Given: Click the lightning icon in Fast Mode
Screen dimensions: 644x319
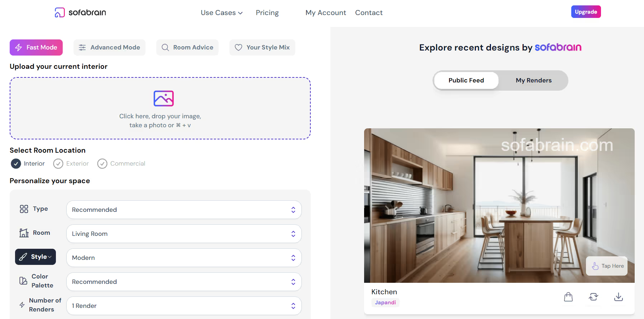Looking at the screenshot, I should click(x=19, y=47).
